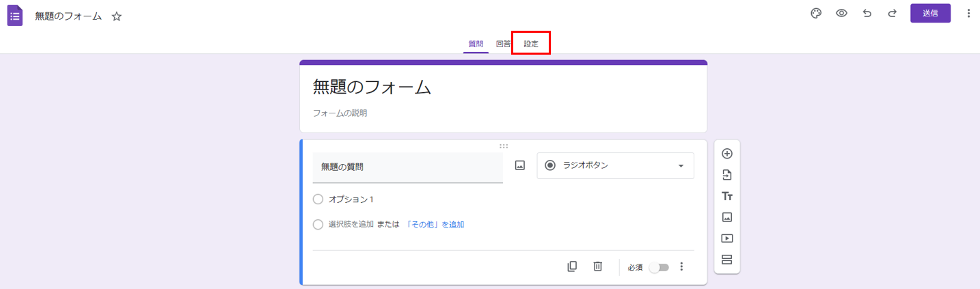Add an image from the side toolbar
The image size is (980, 289).
point(727,217)
